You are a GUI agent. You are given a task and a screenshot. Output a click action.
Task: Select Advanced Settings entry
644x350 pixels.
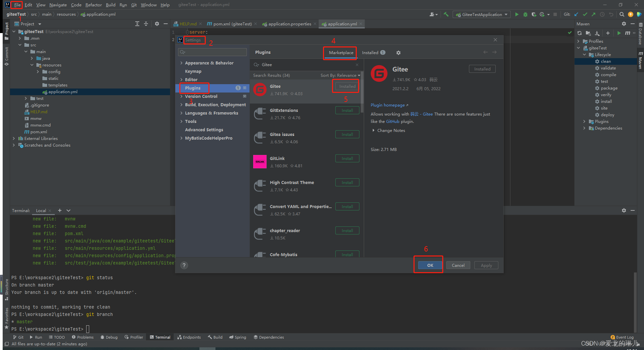click(x=204, y=130)
